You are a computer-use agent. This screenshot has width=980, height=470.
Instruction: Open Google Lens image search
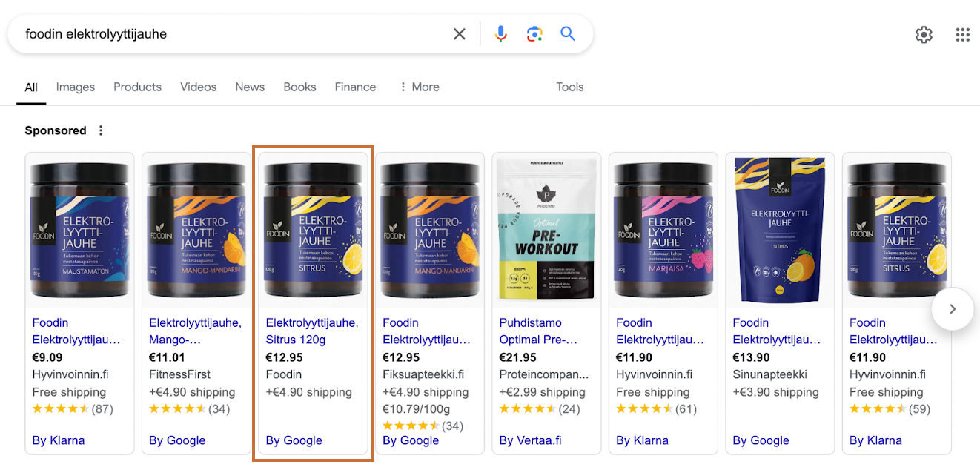pyautogui.click(x=534, y=34)
